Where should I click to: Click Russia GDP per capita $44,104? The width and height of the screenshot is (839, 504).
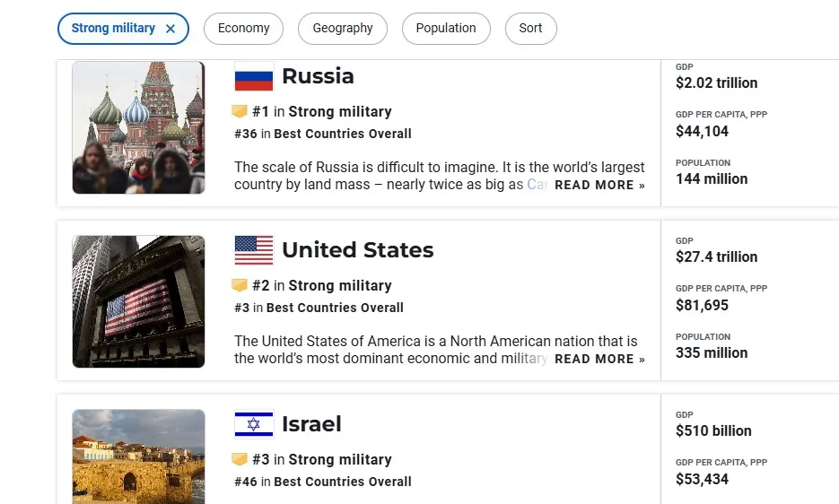click(702, 131)
